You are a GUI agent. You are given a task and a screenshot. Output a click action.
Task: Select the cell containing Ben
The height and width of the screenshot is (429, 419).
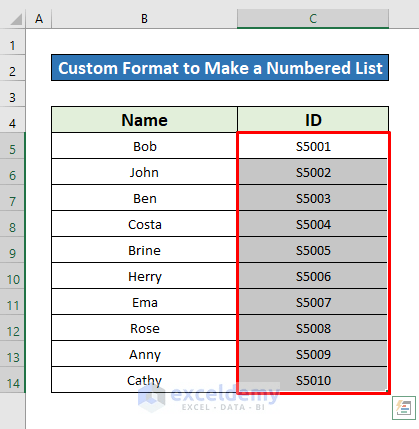coord(144,198)
